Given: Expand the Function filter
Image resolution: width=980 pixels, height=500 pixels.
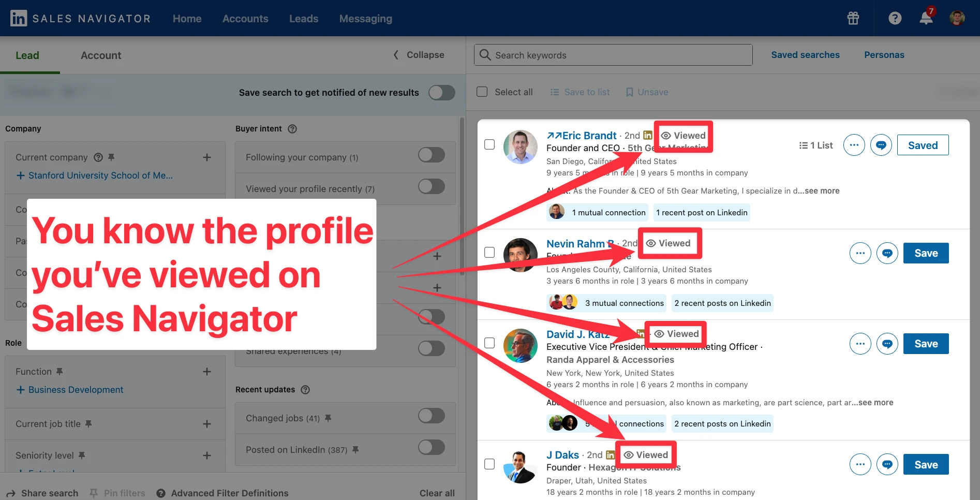Looking at the screenshot, I should (x=207, y=372).
